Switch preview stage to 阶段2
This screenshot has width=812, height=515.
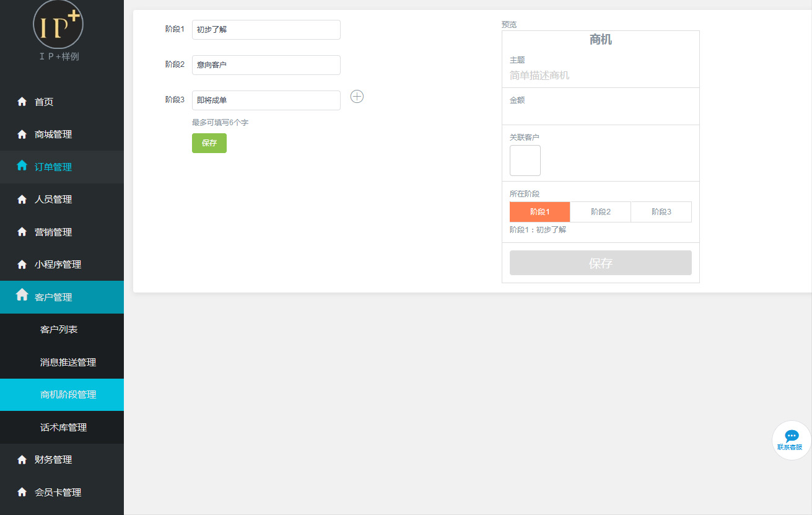point(600,212)
